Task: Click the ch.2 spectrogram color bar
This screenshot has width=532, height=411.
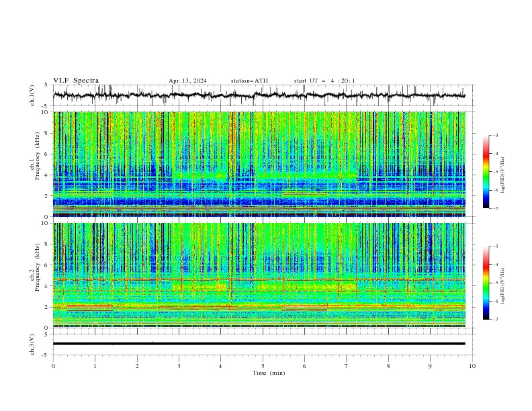Action: point(486,283)
